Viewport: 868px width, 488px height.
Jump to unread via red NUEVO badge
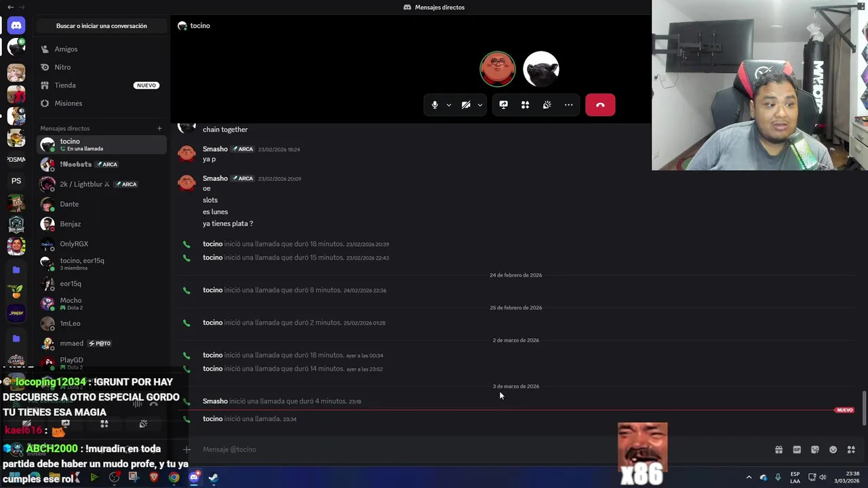tap(844, 410)
